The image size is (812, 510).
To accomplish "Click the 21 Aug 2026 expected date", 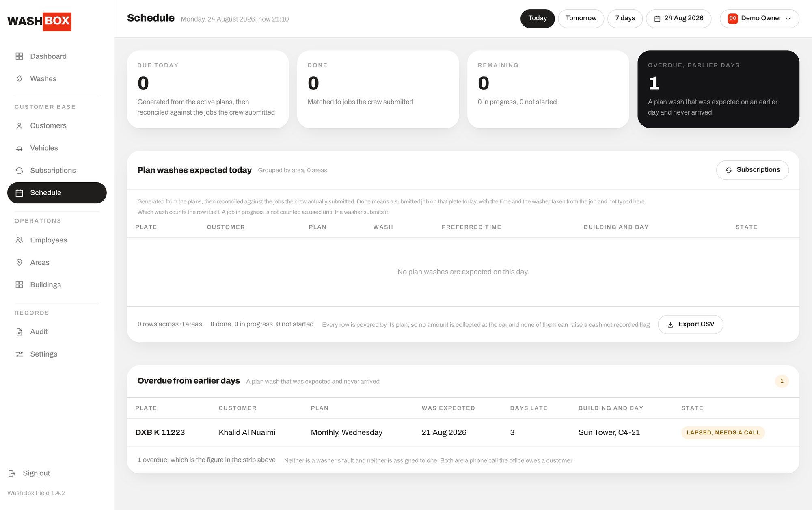I will [444, 433].
